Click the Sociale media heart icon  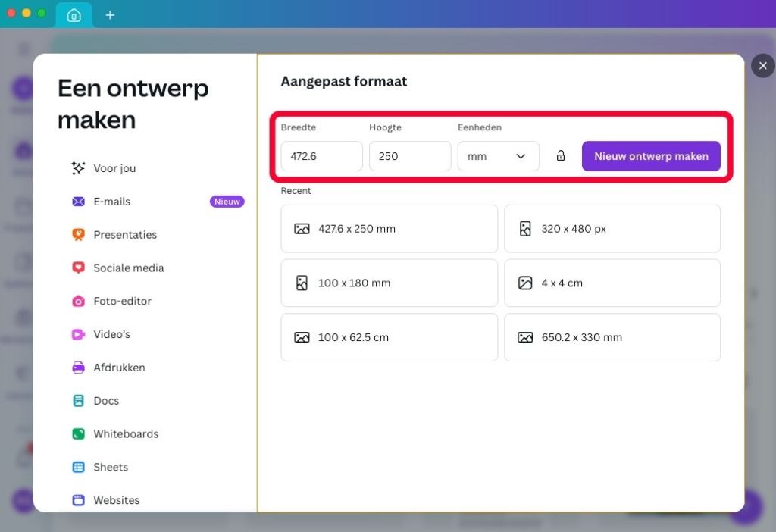click(78, 268)
